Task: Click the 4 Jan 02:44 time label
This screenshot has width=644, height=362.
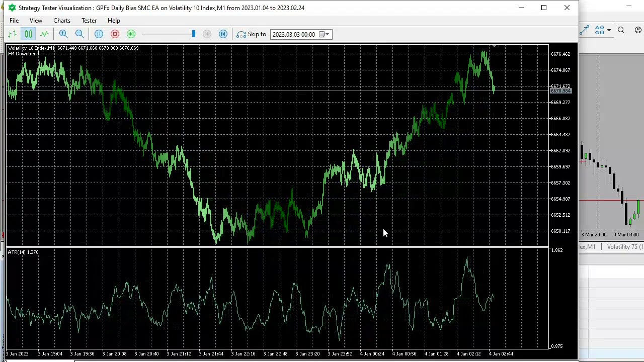Action: point(501,354)
